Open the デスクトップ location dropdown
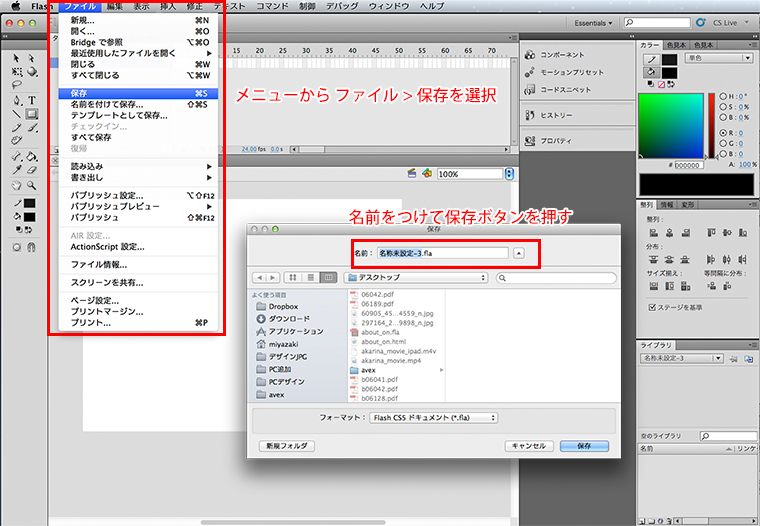This screenshot has height=526, width=760. (416, 276)
